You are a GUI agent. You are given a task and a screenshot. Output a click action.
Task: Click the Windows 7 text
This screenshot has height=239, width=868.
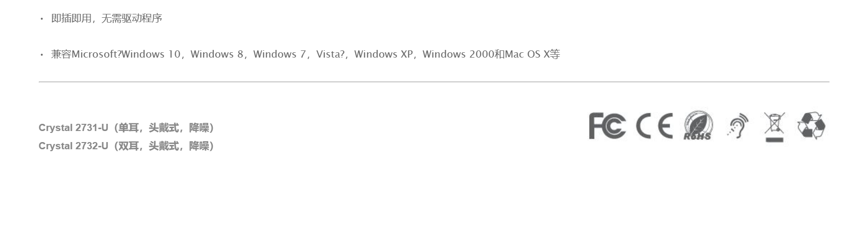pyautogui.click(x=279, y=54)
